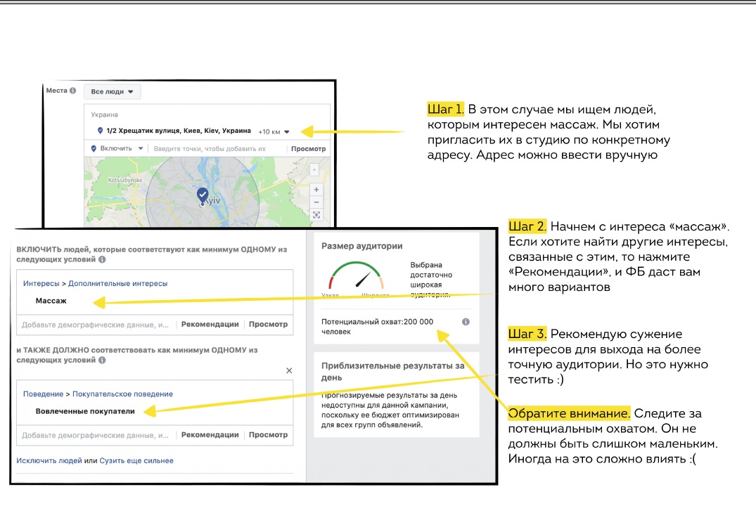The width and height of the screenshot is (756, 532).
Task: Click the info icon next to Потенциальный охват
Action: coord(466,322)
